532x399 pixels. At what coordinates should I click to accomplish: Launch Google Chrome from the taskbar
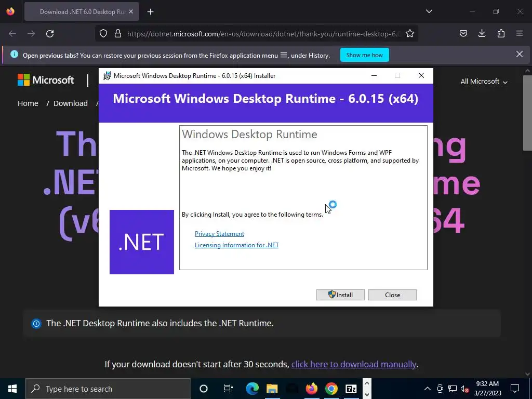pyautogui.click(x=331, y=389)
